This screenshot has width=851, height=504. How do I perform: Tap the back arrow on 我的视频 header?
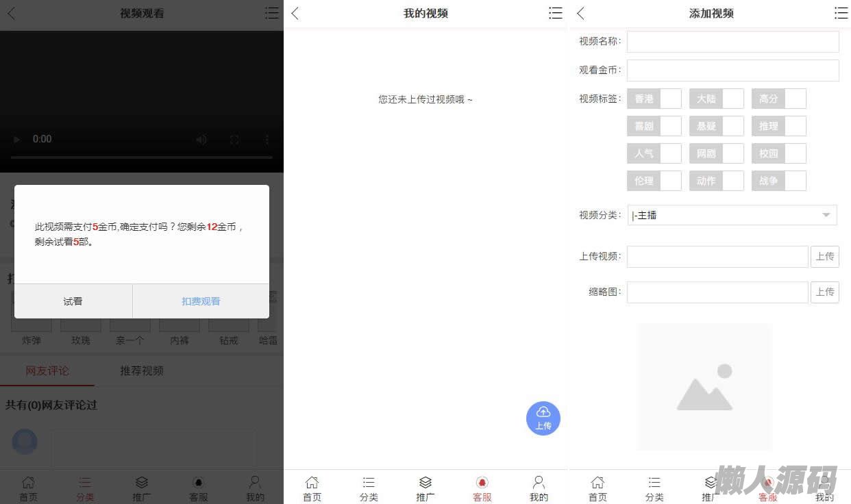click(x=295, y=13)
